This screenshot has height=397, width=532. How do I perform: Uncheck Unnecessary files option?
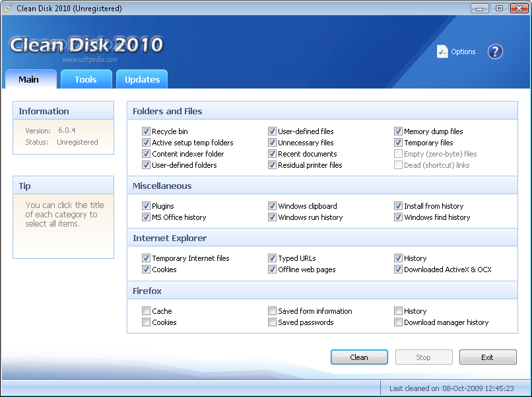(272, 142)
